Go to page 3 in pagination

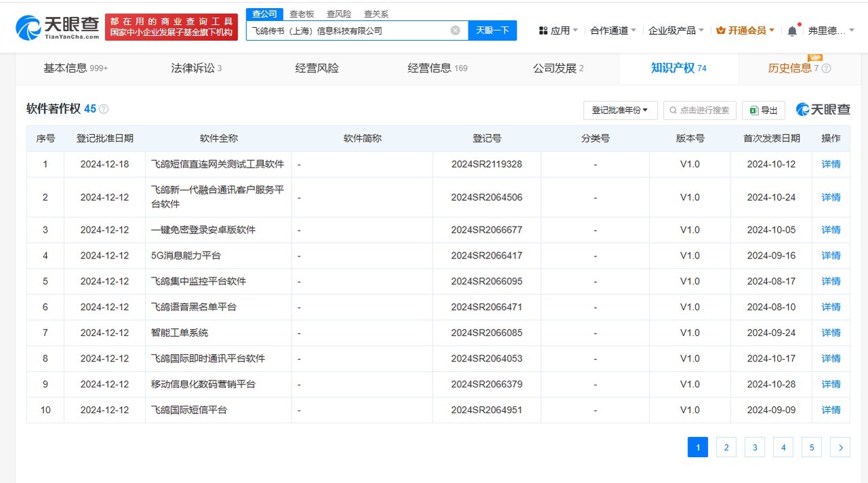coord(755,447)
